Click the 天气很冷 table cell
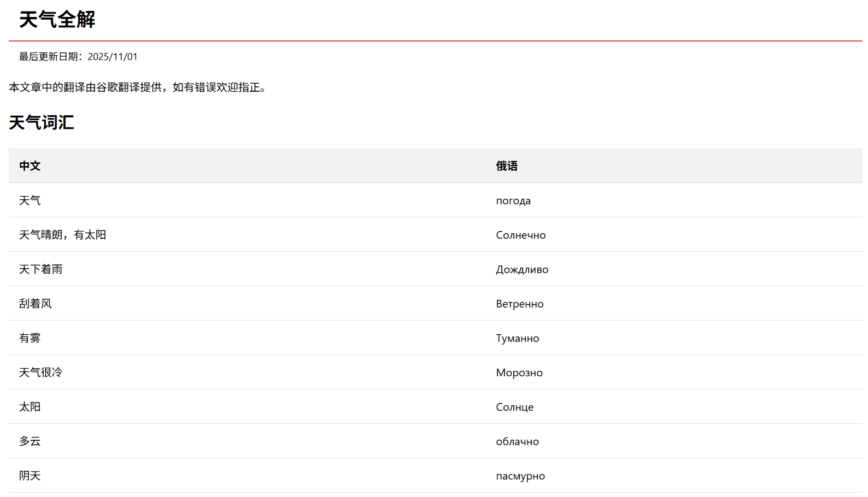868x497 pixels. (40, 372)
